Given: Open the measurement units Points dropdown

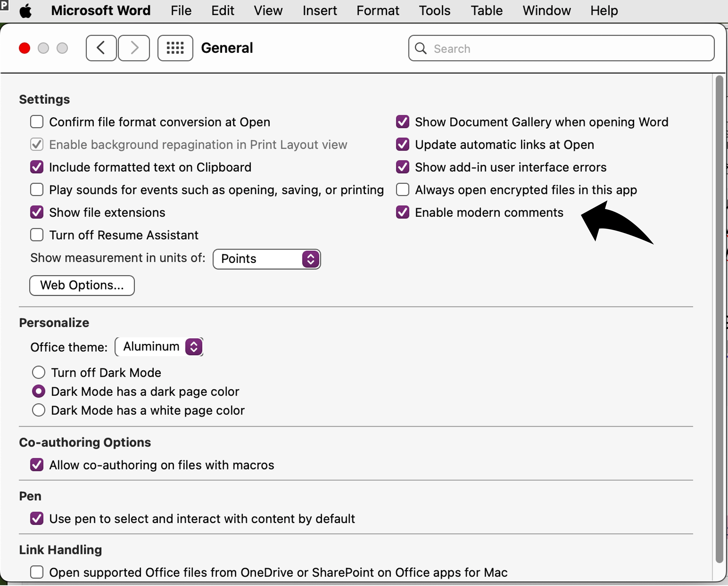Looking at the screenshot, I should [x=267, y=259].
